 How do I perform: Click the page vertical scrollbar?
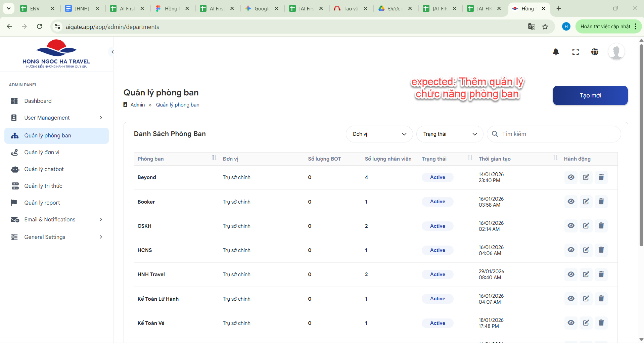[x=641, y=144]
